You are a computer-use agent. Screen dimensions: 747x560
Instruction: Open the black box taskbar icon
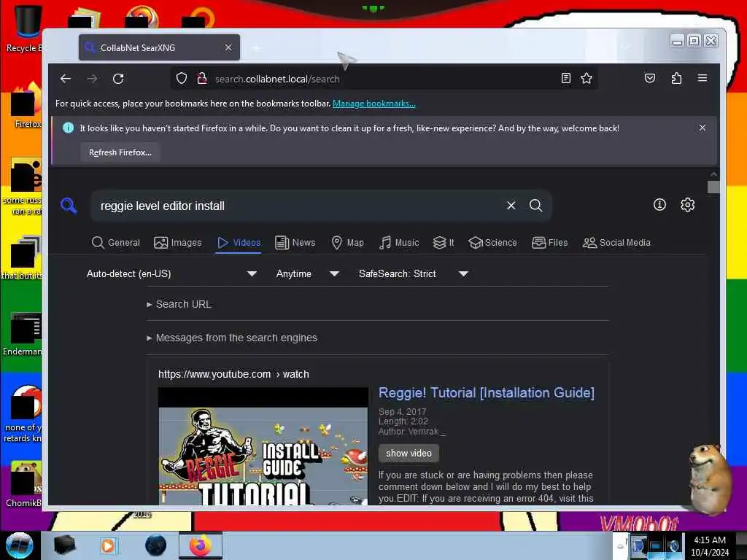coord(64,545)
